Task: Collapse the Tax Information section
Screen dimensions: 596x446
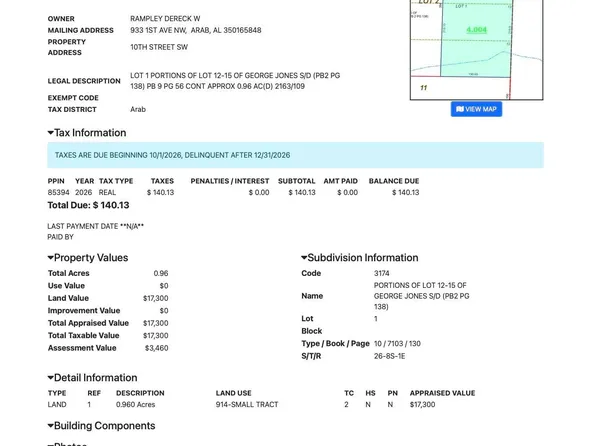Action: coord(87,133)
